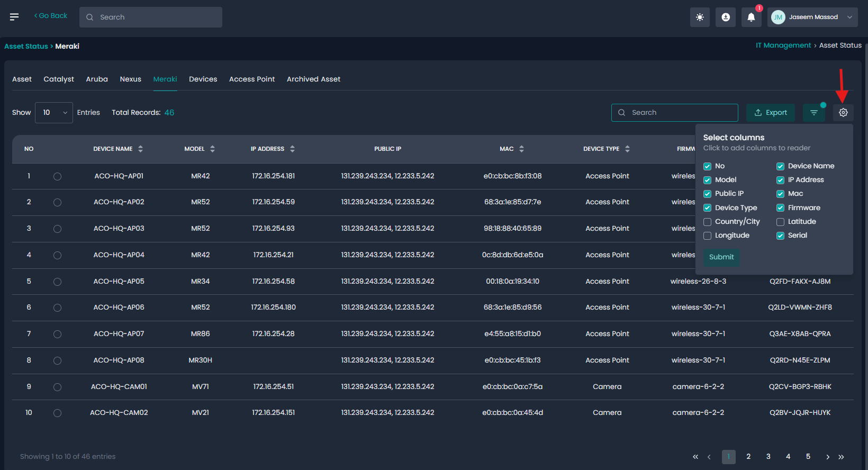The width and height of the screenshot is (868, 470).
Task: Open column settings gear icon
Action: tap(843, 112)
